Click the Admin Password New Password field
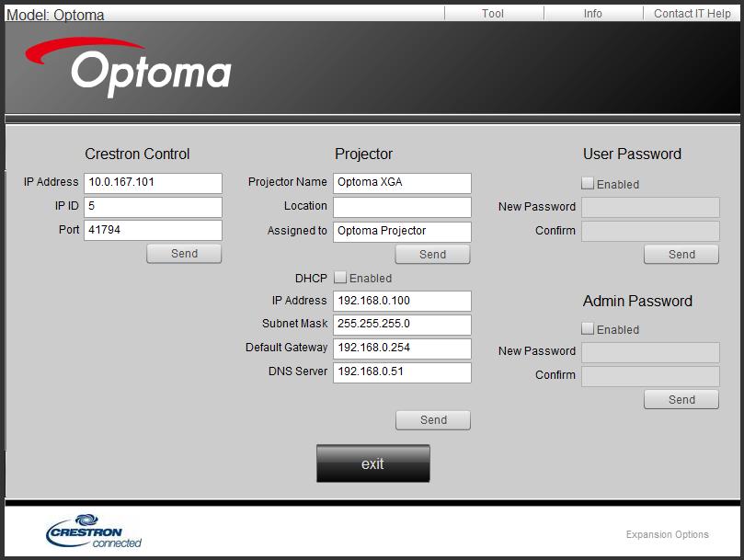 (x=650, y=352)
